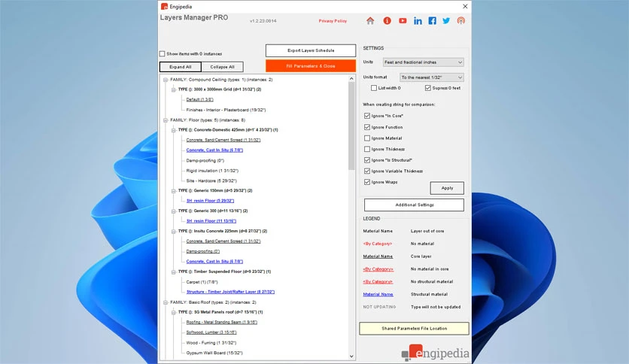The width and height of the screenshot is (629, 364).
Task: Open the Units format dropdown
Action: tap(432, 77)
